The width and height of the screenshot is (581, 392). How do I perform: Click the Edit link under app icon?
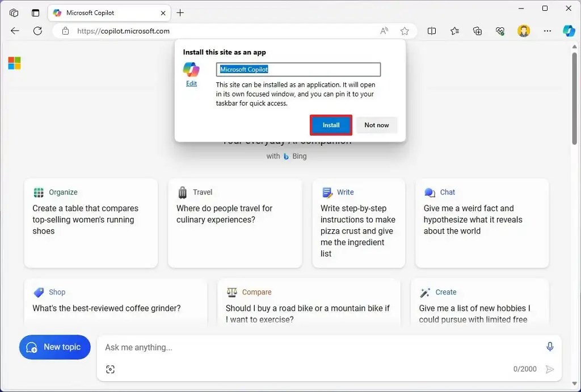tap(191, 83)
